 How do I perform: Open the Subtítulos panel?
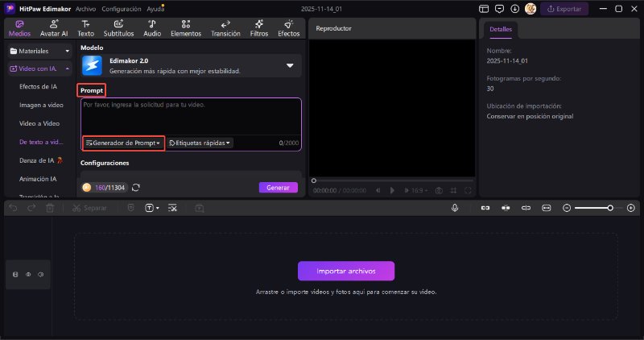pyautogui.click(x=118, y=28)
